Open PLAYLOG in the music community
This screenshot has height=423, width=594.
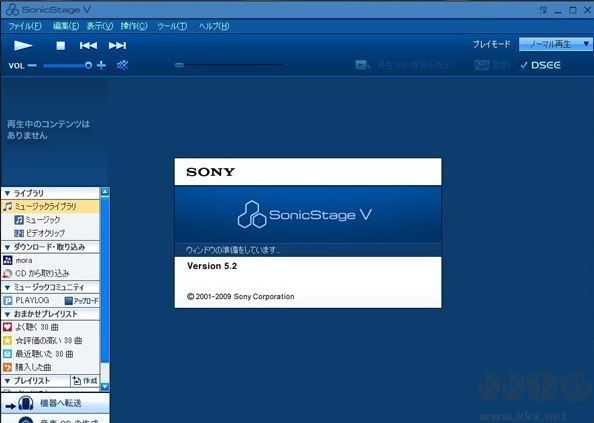coord(32,300)
